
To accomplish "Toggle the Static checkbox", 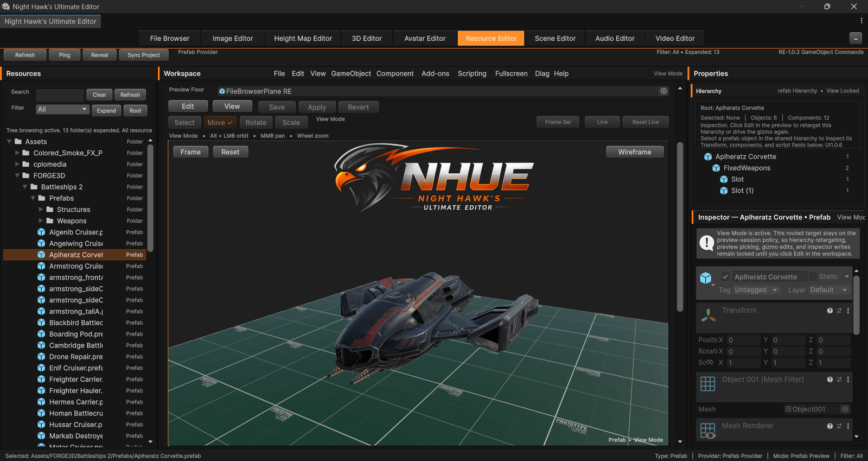I will pyautogui.click(x=813, y=277).
